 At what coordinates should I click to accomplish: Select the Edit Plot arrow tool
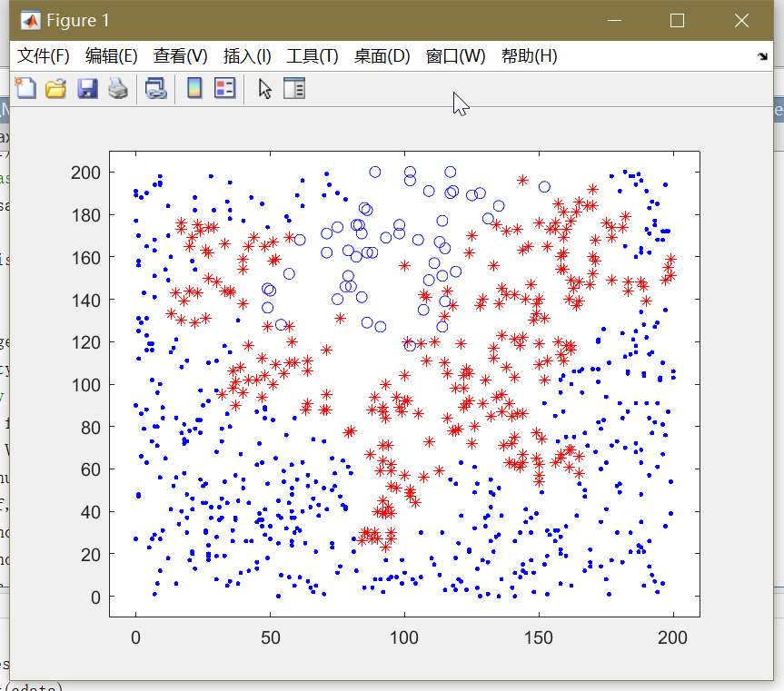tap(265, 89)
